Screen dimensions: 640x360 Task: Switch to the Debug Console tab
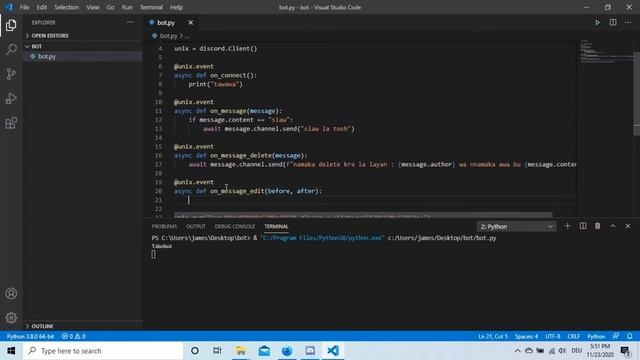click(235, 227)
